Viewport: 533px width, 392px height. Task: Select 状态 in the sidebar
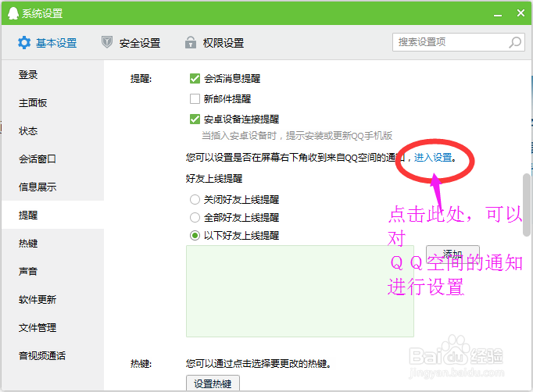[x=52, y=131]
